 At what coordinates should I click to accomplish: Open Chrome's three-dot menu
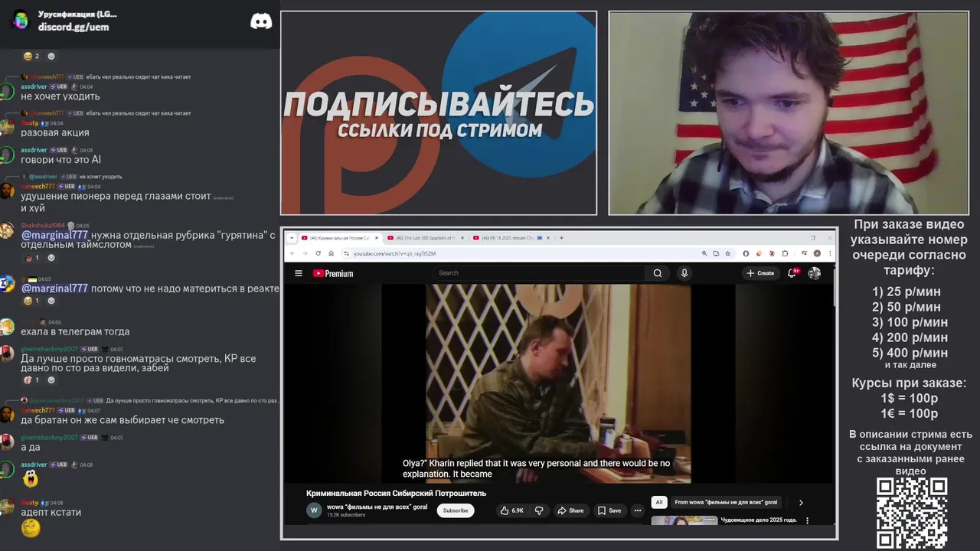point(829,253)
